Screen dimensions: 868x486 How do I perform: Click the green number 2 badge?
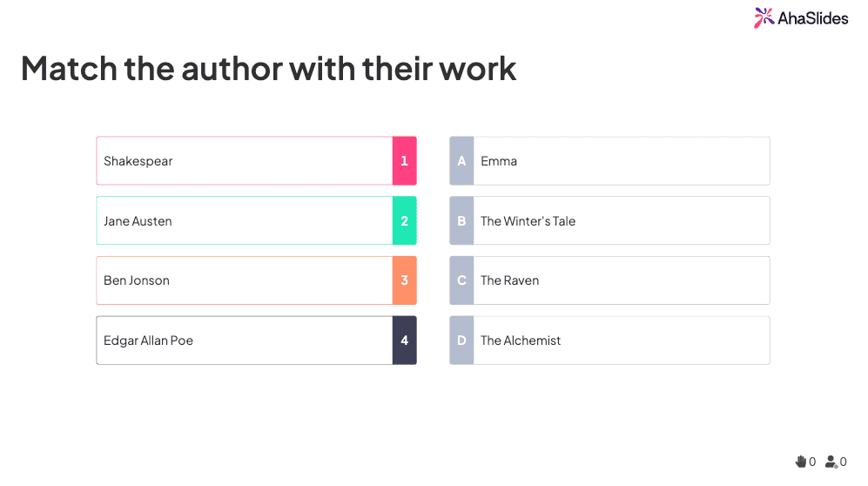pos(405,220)
